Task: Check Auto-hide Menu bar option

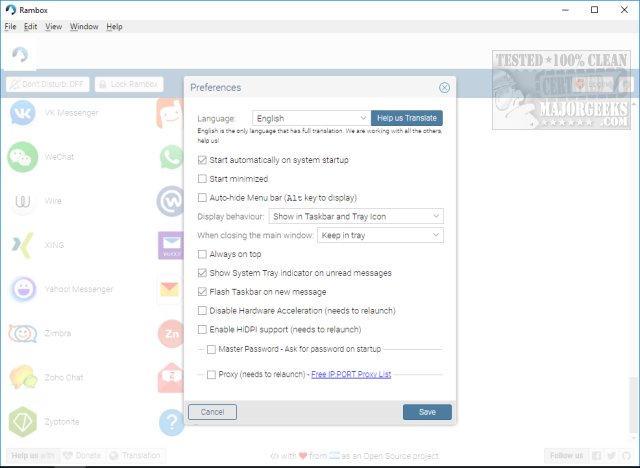Action: click(202, 198)
